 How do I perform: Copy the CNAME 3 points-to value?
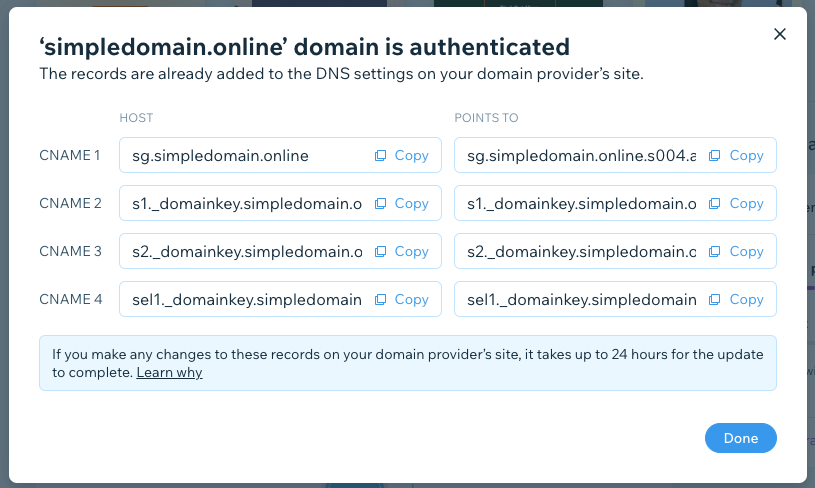pyautogui.click(x=737, y=252)
